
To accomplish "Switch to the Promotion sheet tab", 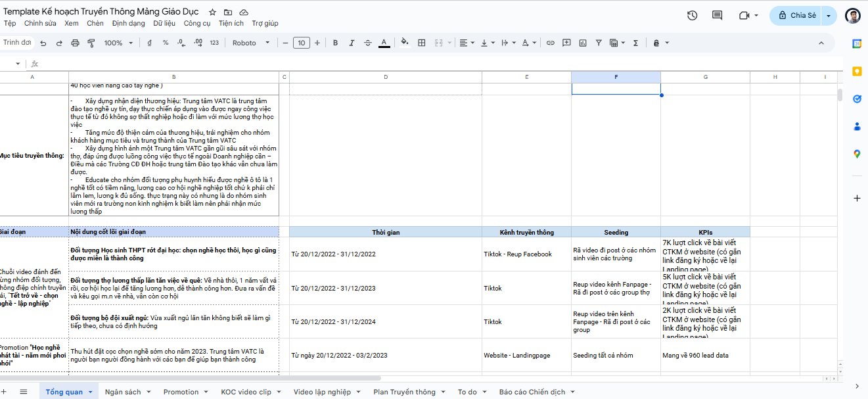I will (x=181, y=392).
